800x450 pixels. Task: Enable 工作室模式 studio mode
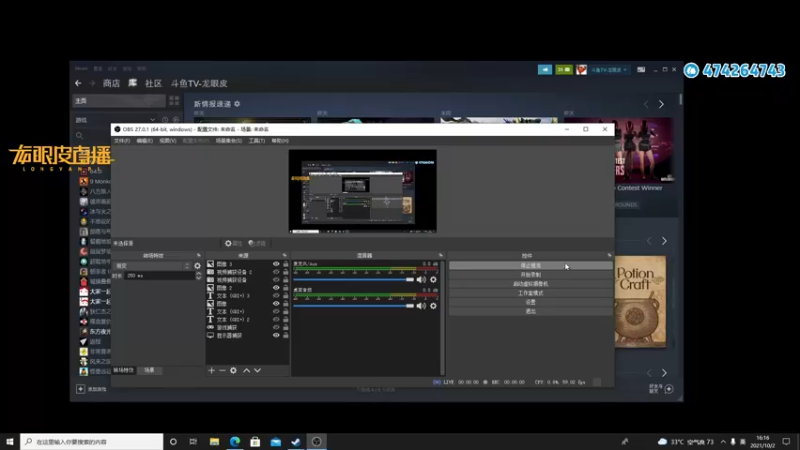tap(531, 293)
